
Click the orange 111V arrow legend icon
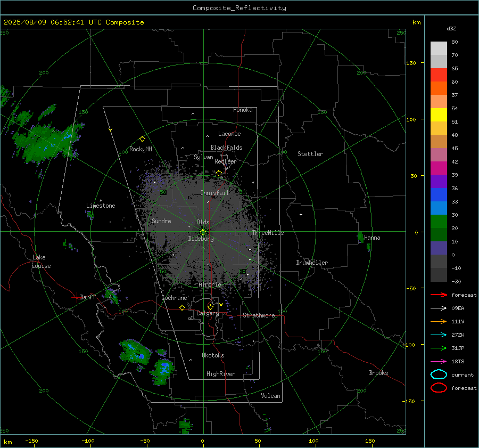pos(439,321)
